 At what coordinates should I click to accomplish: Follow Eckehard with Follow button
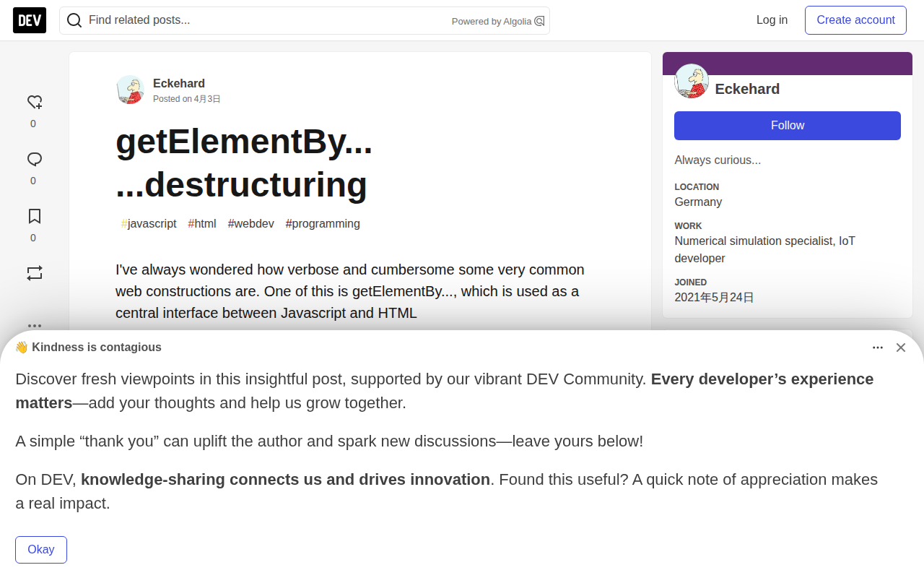(788, 126)
